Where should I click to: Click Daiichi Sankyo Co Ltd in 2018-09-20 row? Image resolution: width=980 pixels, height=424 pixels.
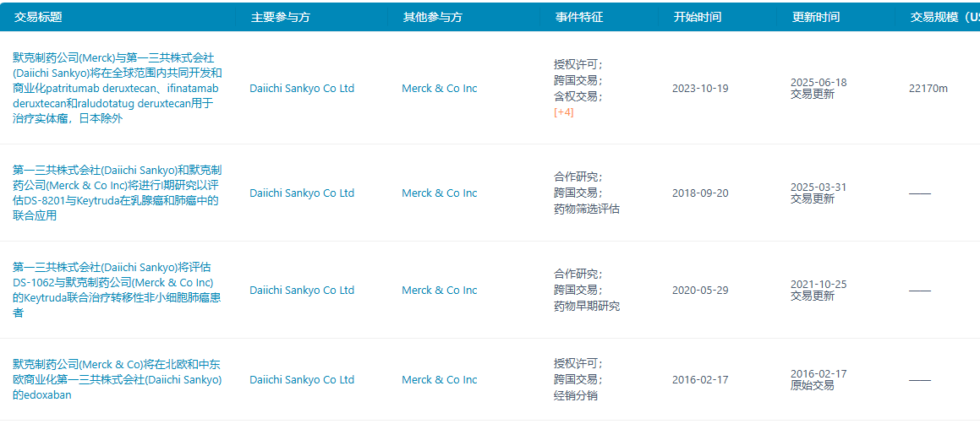coord(302,193)
